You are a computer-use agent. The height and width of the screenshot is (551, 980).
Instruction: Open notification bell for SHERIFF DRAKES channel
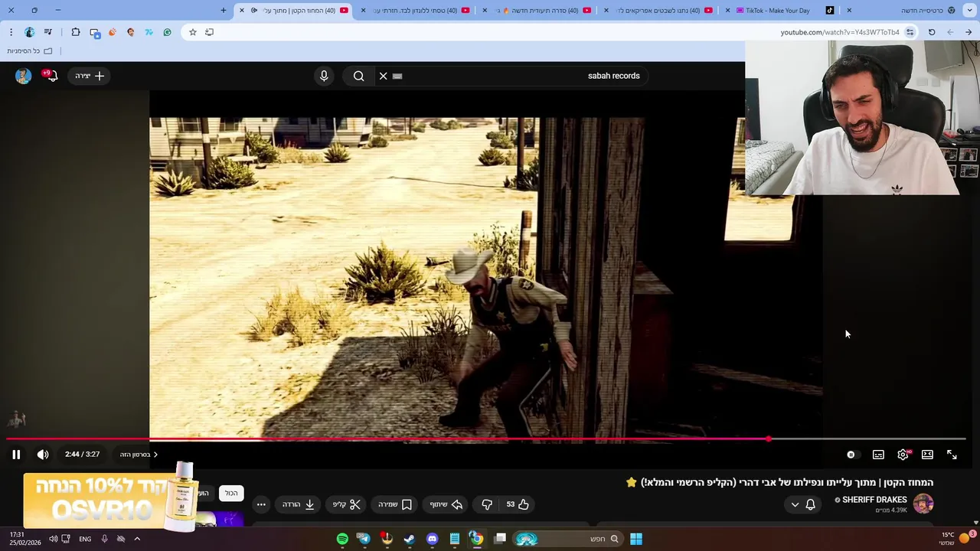point(810,504)
